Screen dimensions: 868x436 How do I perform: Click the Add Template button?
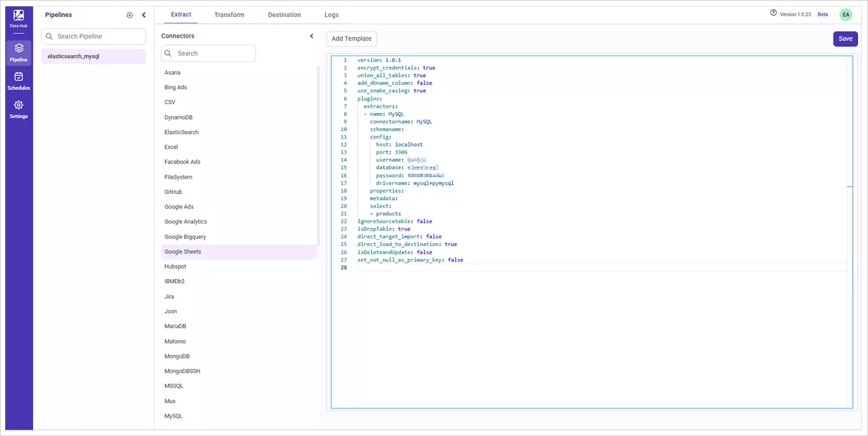[x=352, y=39]
